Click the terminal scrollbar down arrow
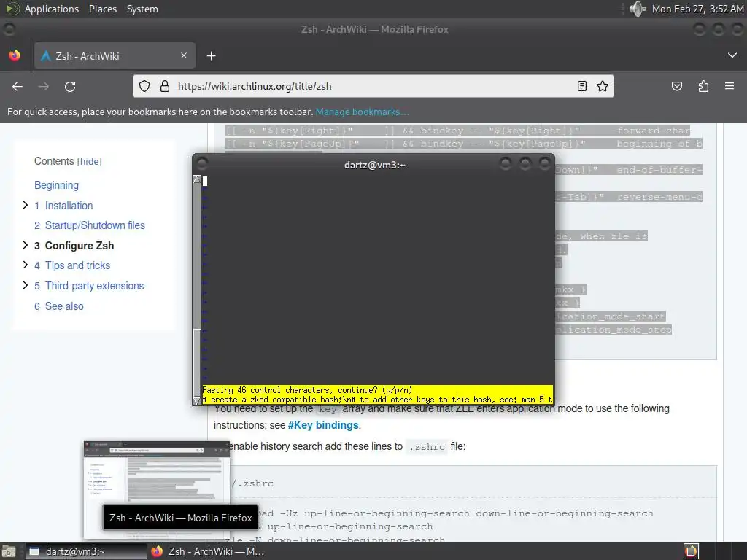747x560 pixels. point(197,400)
